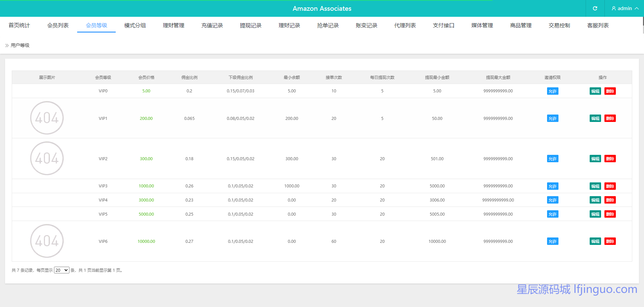Image resolution: width=644 pixels, height=307 pixels.
Task: Click 删除 button for VIP1 row
Action: point(610,118)
